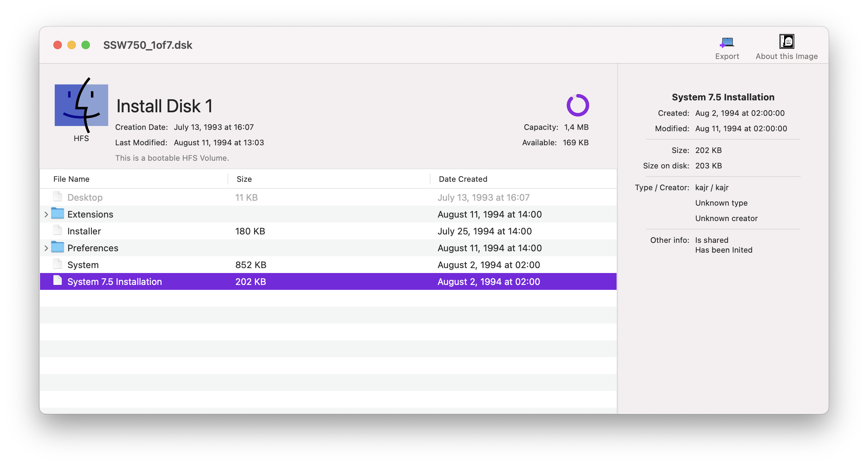Expand the Preferences folder
Image resolution: width=868 pixels, height=466 pixels.
[46, 248]
